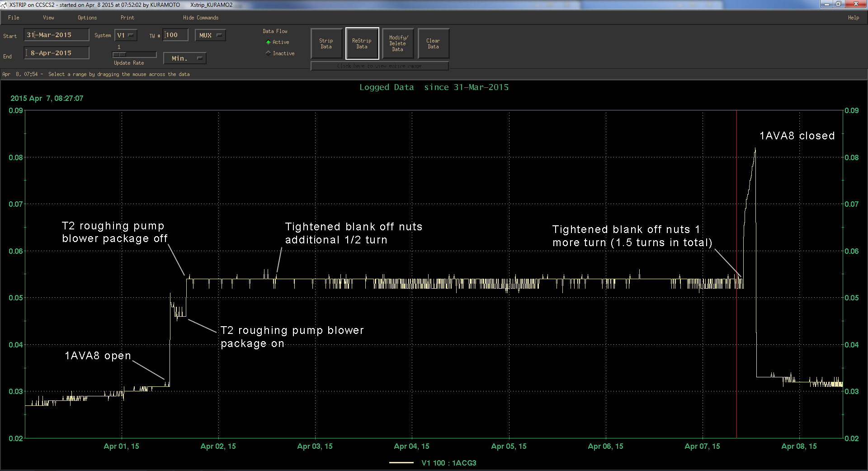Viewport: 868px width, 471px height.
Task: Click the '1AVA8 closed' annotation
Action: click(x=797, y=136)
